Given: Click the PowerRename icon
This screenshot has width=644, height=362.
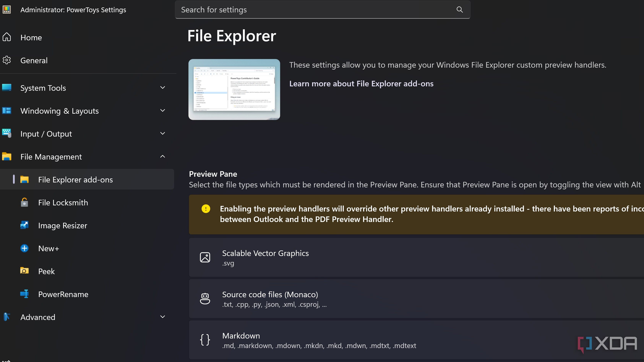Looking at the screenshot, I should [24, 294].
